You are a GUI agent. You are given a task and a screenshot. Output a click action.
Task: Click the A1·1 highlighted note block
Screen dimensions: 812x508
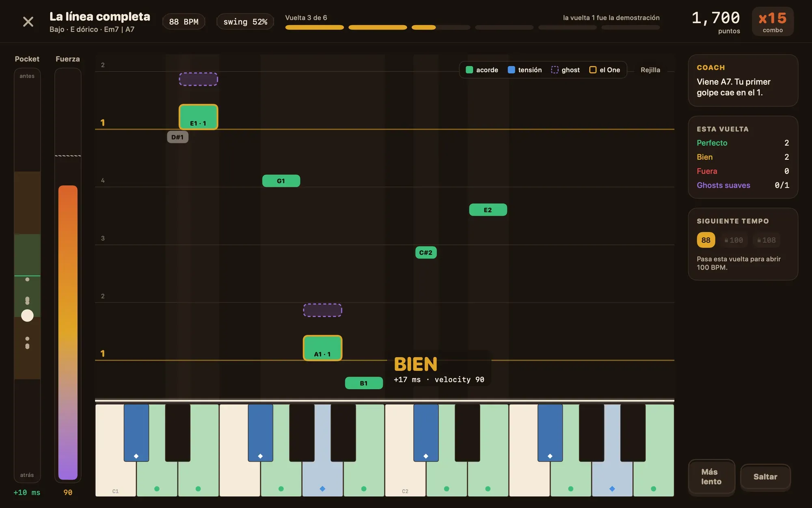coord(323,348)
